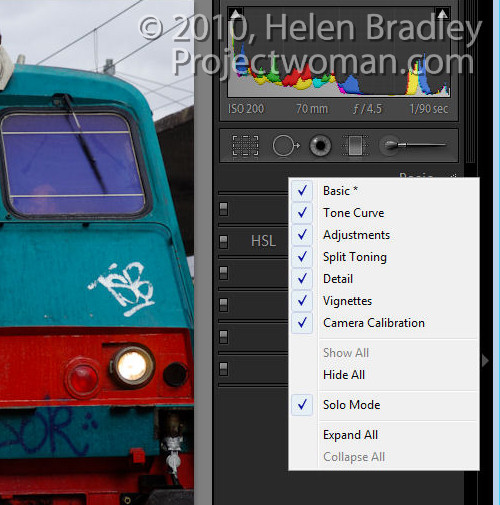Select the Spot Removal tool
500x505 pixels.
pyautogui.click(x=286, y=145)
